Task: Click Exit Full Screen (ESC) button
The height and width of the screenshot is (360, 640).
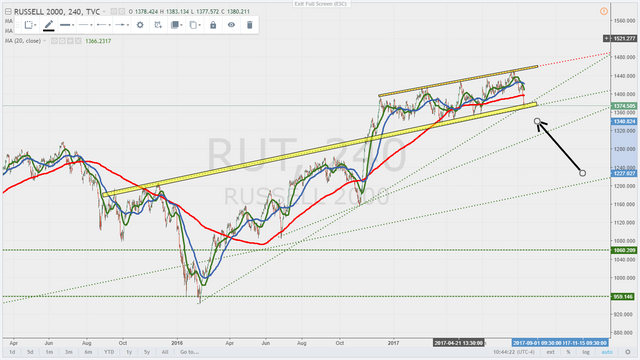Action: [x=320, y=4]
